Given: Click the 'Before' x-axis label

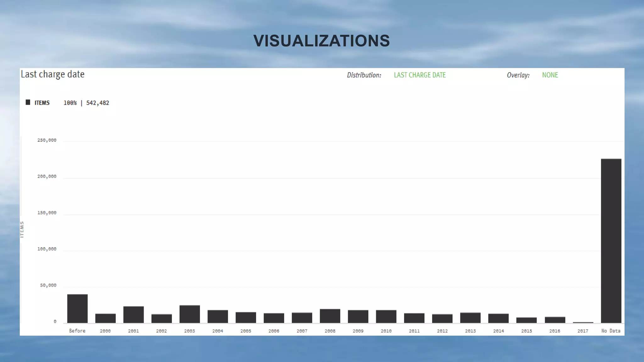Looking at the screenshot, I should pos(77,331).
